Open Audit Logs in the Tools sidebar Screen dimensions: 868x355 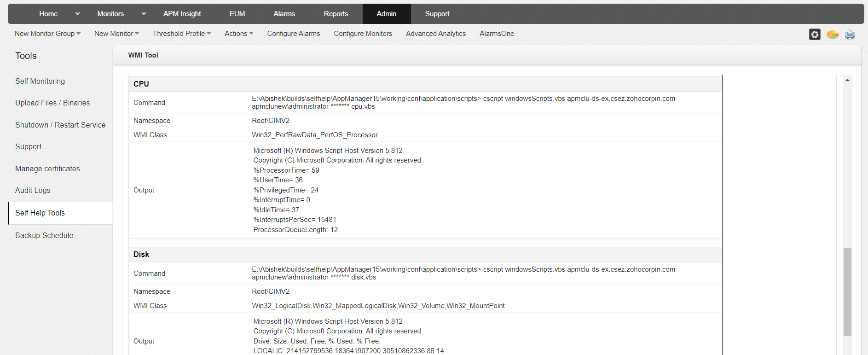(33, 191)
